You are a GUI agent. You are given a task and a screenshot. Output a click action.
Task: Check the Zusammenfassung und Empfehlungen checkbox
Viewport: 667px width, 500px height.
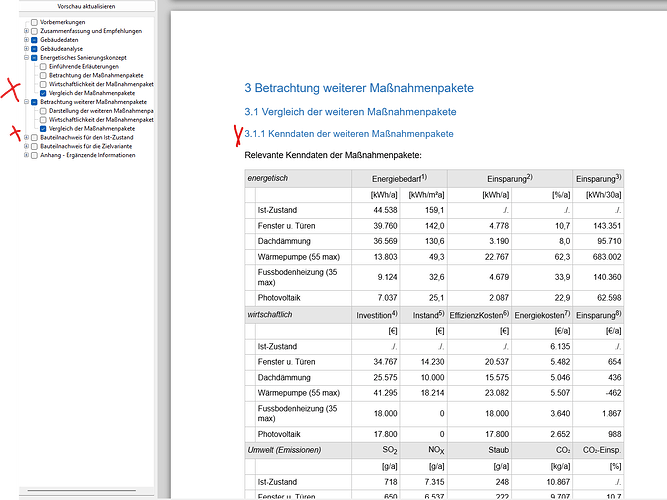(x=34, y=31)
